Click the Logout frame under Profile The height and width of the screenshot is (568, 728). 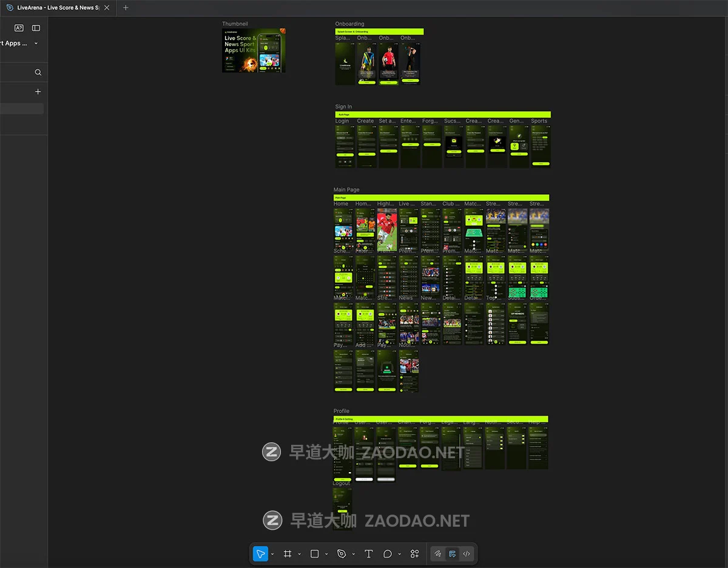click(x=342, y=509)
